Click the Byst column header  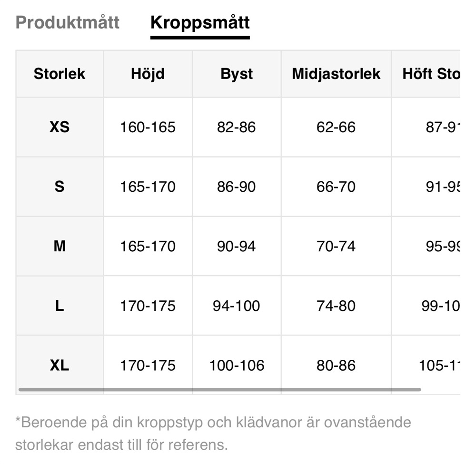click(x=237, y=74)
